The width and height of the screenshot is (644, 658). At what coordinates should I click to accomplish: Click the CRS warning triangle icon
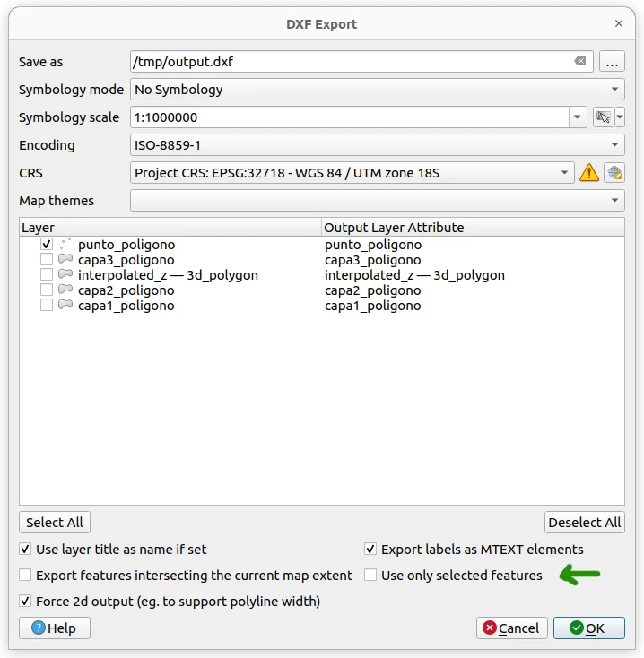[588, 173]
